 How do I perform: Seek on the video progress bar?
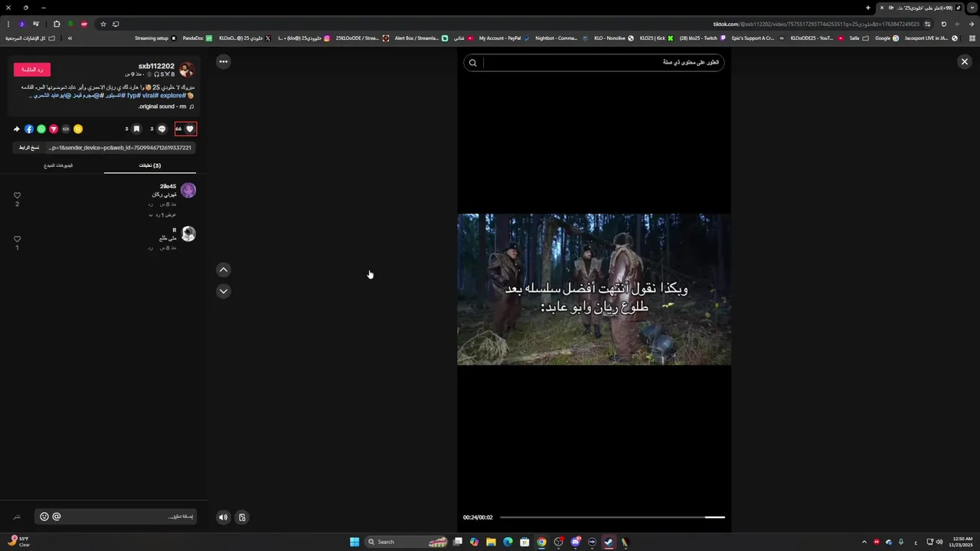pos(612,517)
